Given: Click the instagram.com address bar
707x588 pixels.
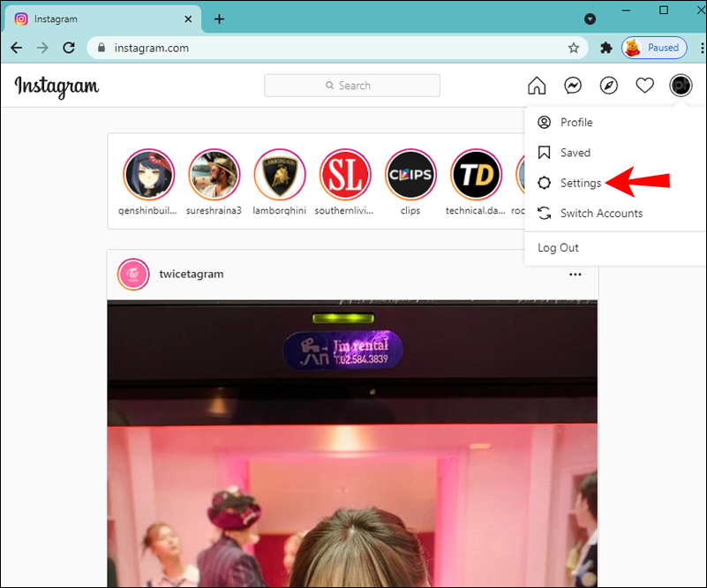Looking at the screenshot, I should 337,48.
